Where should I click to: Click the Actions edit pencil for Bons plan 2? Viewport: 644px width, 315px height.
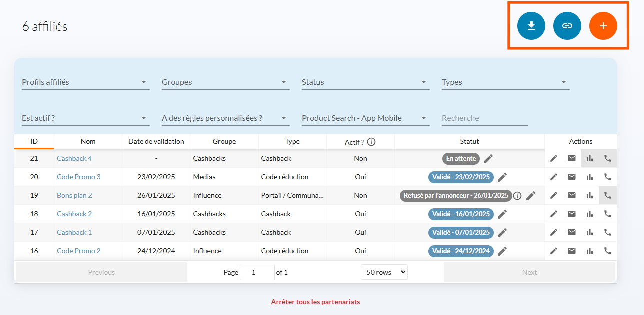click(554, 195)
